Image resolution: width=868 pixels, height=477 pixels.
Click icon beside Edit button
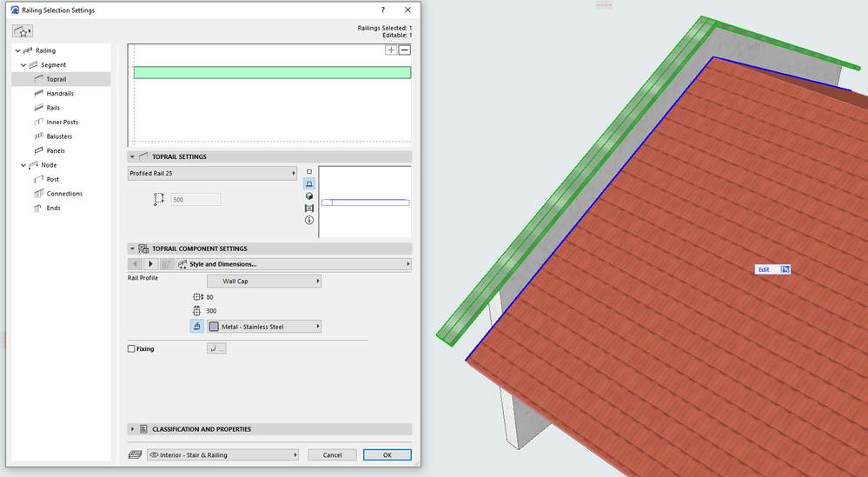785,269
